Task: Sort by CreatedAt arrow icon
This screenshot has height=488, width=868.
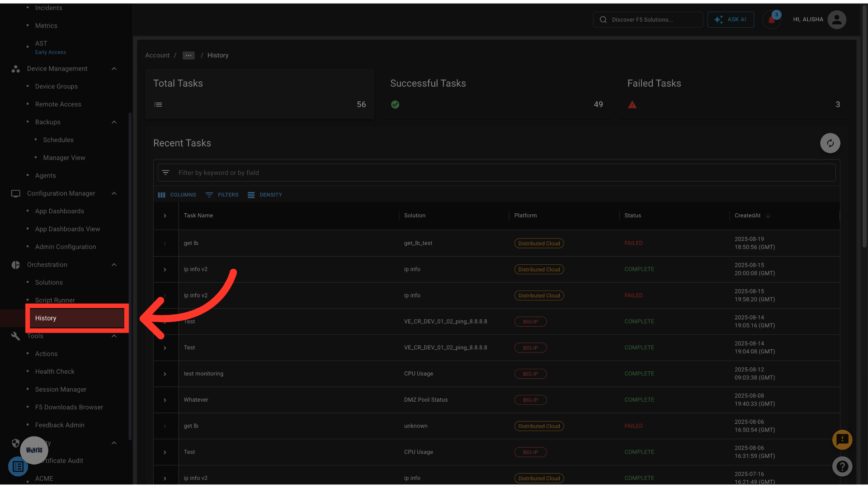Action: 768,216
